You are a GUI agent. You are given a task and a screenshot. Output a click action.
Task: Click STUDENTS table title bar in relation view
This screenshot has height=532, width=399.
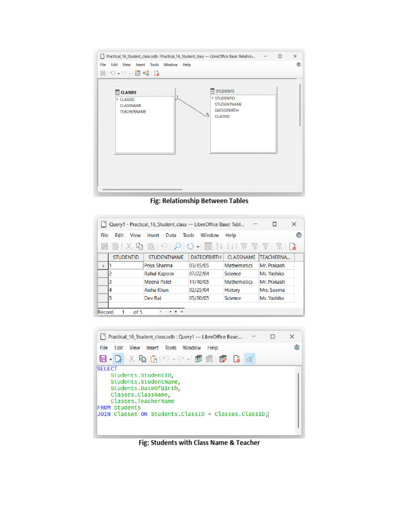pos(243,91)
